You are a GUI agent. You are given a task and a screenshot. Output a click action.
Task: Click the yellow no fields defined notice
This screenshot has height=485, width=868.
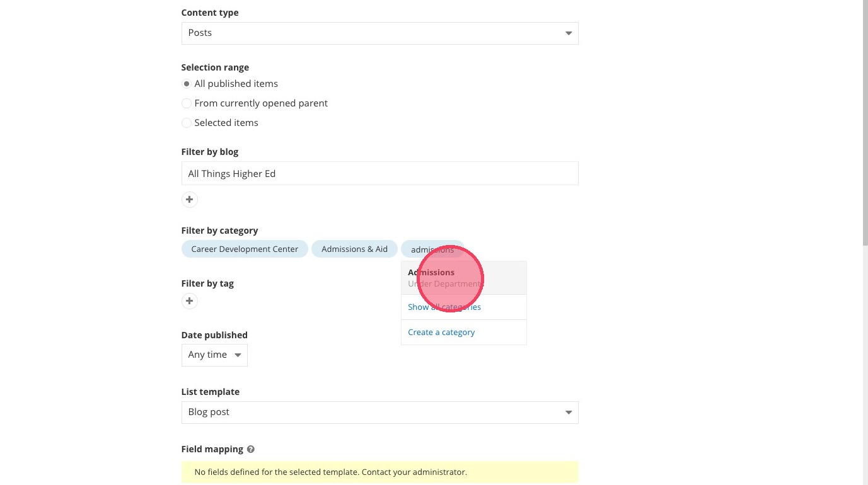pyautogui.click(x=379, y=472)
